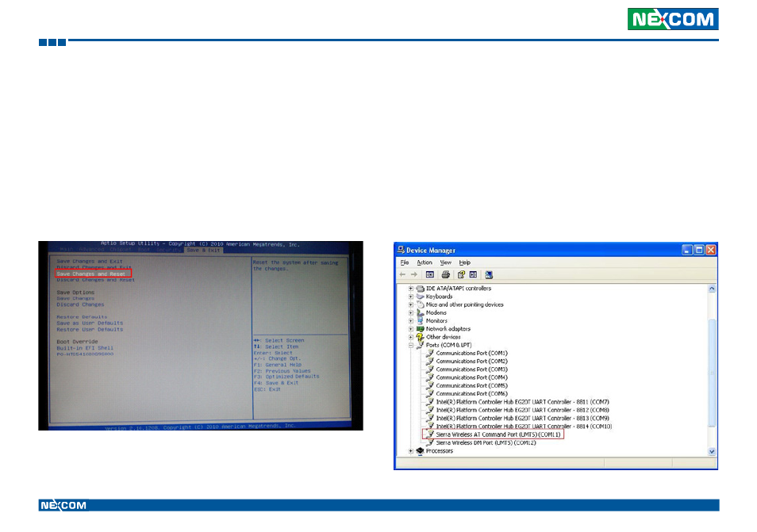
Task: Expand the Other devices node
Action: 411,337
